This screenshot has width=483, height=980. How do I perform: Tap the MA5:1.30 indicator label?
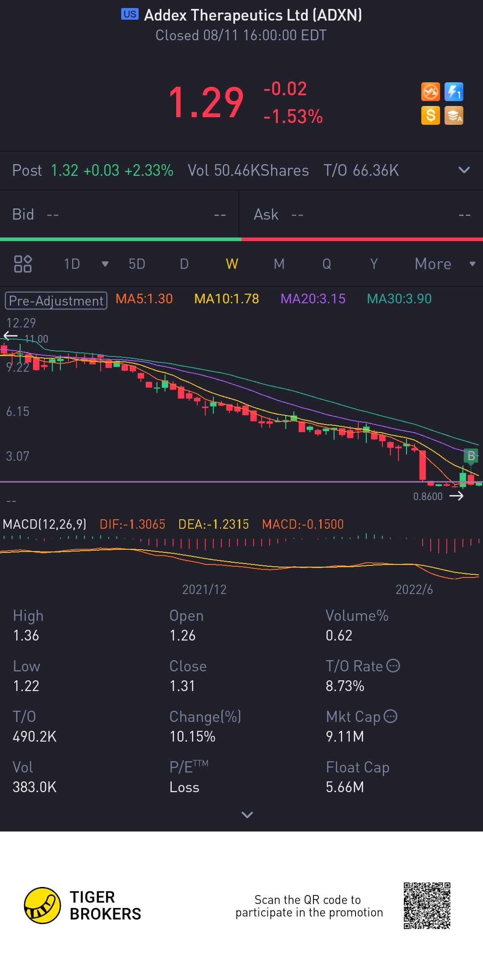pos(144,299)
